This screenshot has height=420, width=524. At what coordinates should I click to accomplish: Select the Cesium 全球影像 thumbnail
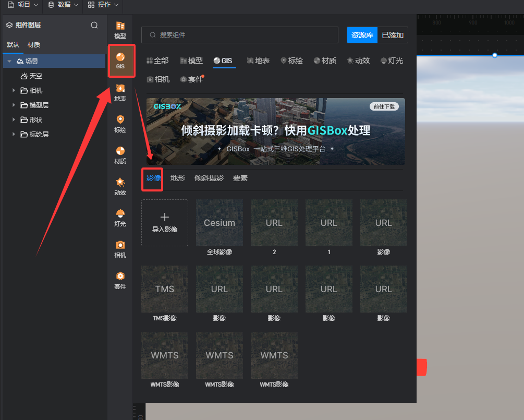click(x=219, y=223)
